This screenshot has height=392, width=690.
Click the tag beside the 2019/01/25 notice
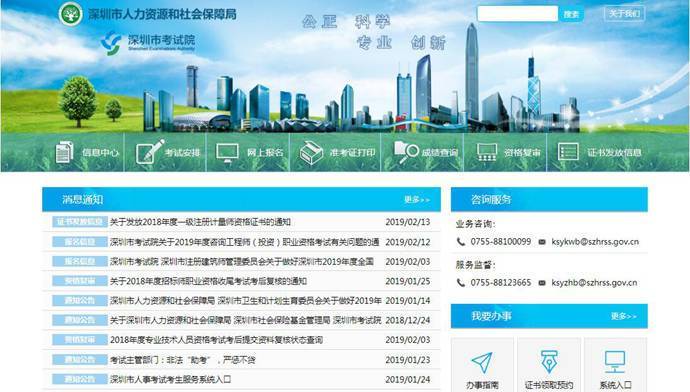click(x=80, y=281)
